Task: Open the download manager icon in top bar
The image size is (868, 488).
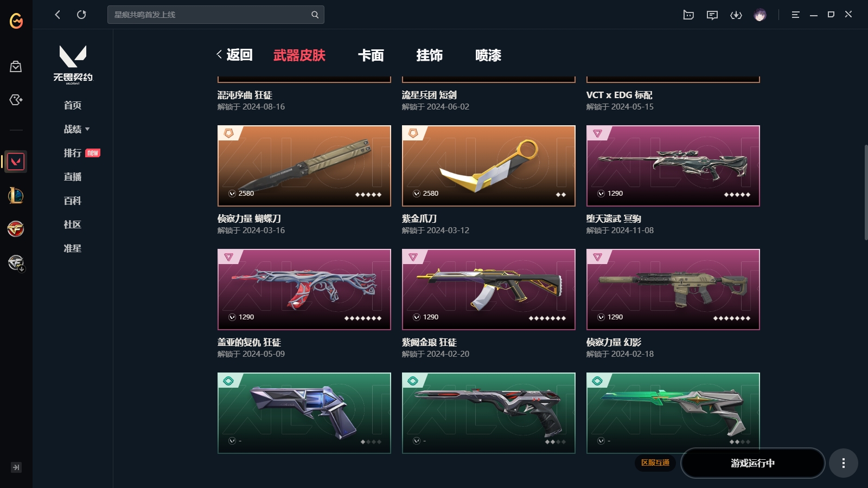Action: coord(736,15)
